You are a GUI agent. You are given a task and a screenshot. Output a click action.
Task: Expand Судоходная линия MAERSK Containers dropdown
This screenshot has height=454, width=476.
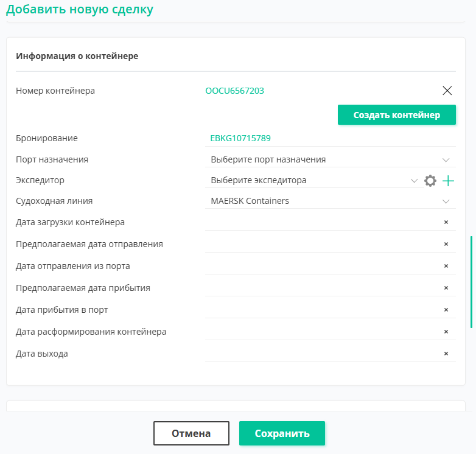click(x=331, y=201)
